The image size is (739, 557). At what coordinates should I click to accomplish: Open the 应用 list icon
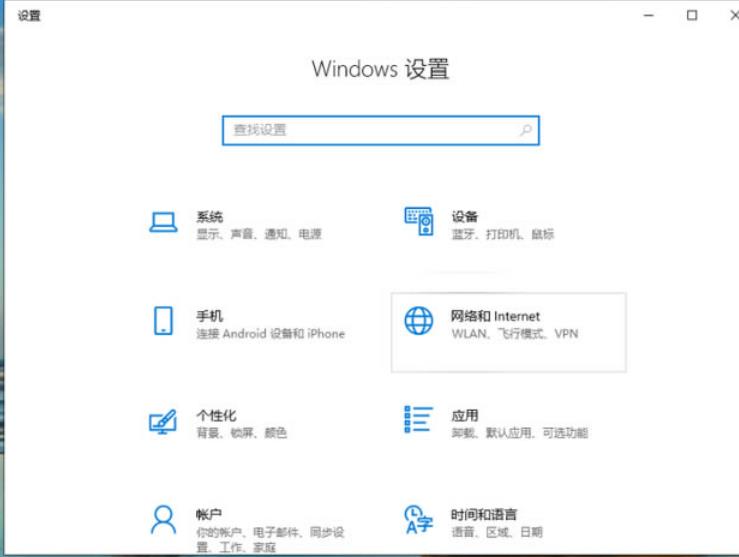coord(419,419)
